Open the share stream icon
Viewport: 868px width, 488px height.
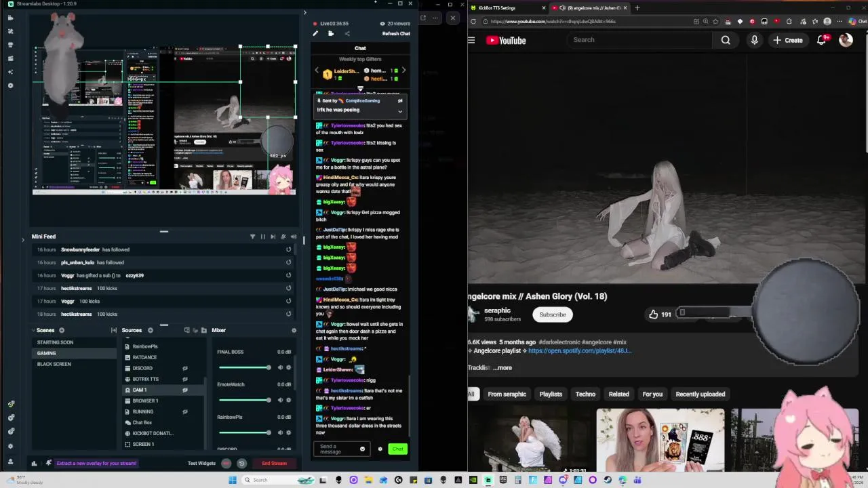coord(347,34)
